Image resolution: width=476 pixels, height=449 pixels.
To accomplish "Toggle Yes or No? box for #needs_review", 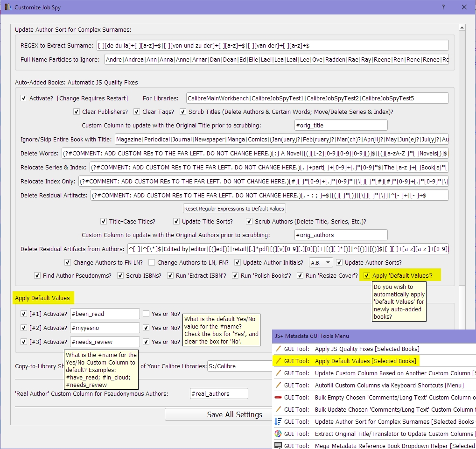I will [146, 342].
